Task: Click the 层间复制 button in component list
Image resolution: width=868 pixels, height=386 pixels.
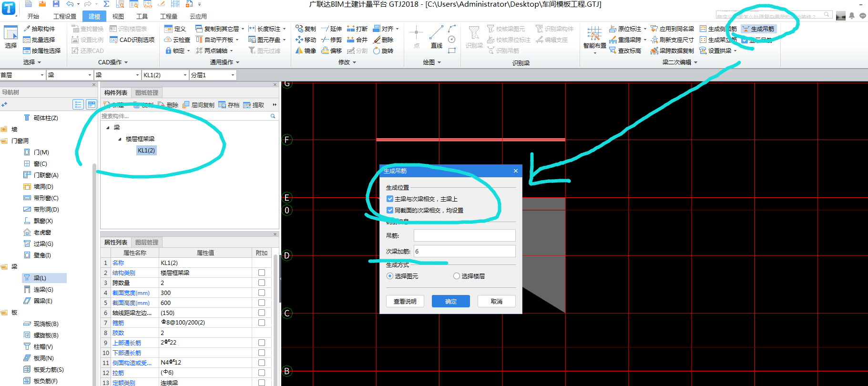Action: (198, 105)
